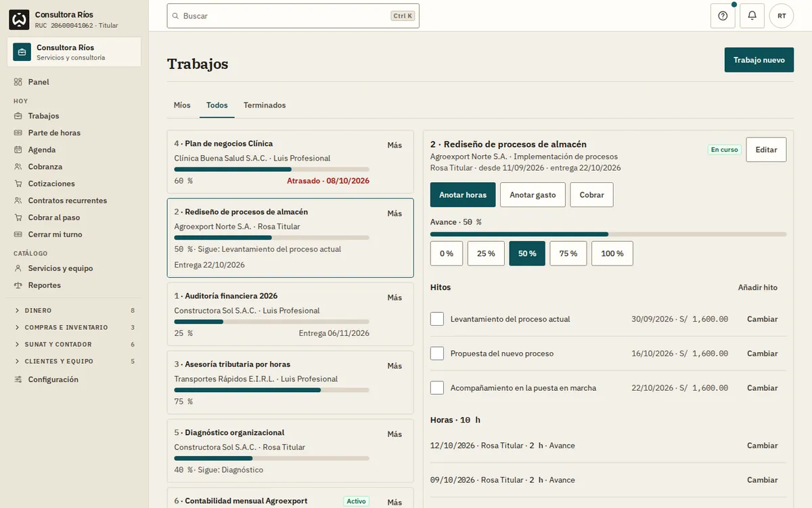Viewport: 812px width, 508px height.
Task: Click Cambiar for Propuesta del nuevo proceso
Action: (x=762, y=354)
